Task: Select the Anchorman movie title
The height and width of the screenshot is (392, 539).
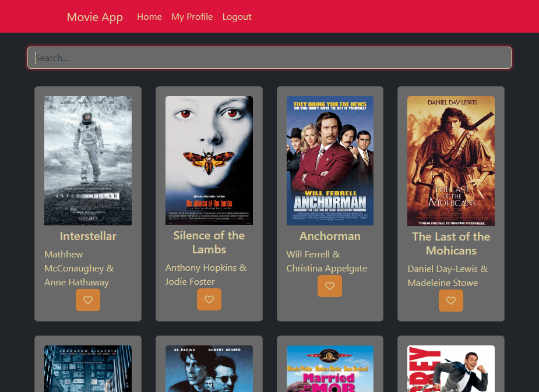Action: pyautogui.click(x=330, y=236)
